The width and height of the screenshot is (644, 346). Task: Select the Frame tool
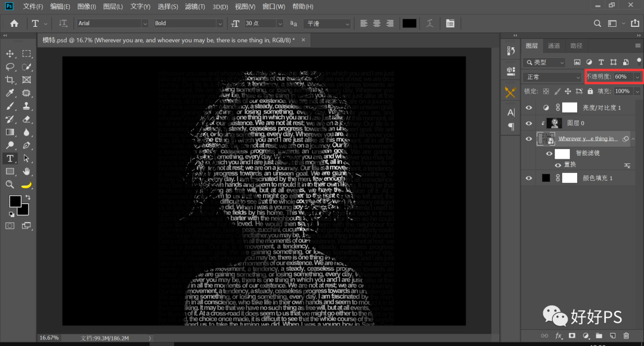(x=26, y=80)
